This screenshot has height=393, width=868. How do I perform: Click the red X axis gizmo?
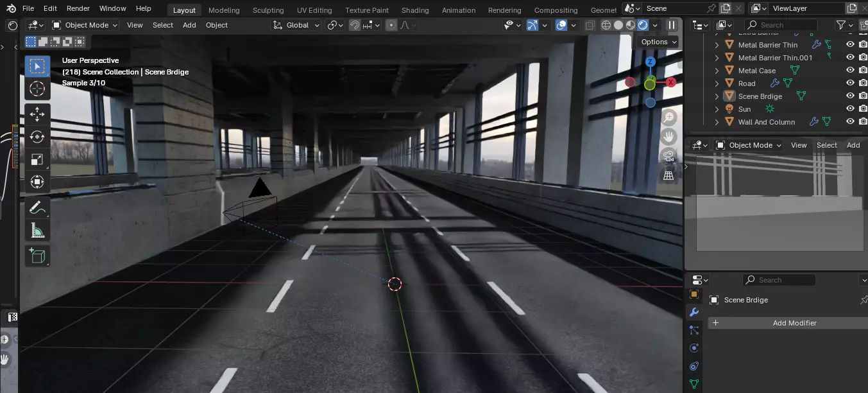click(x=670, y=82)
